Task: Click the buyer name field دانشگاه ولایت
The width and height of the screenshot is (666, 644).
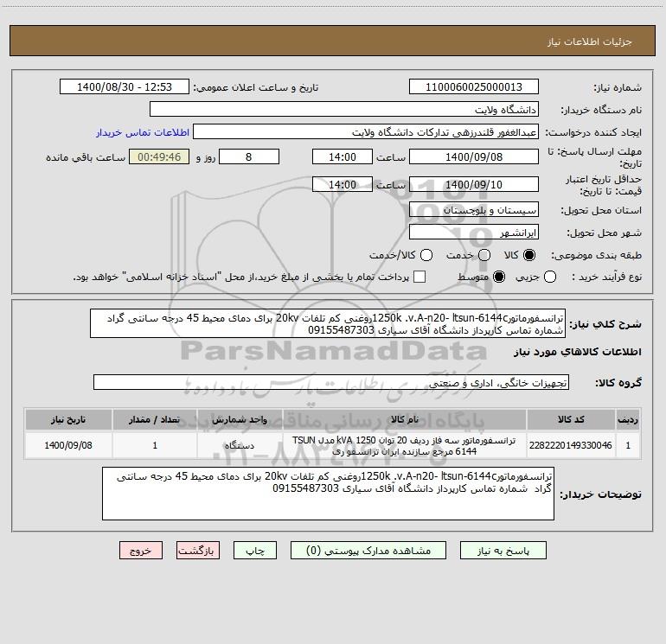Action: coord(344,110)
